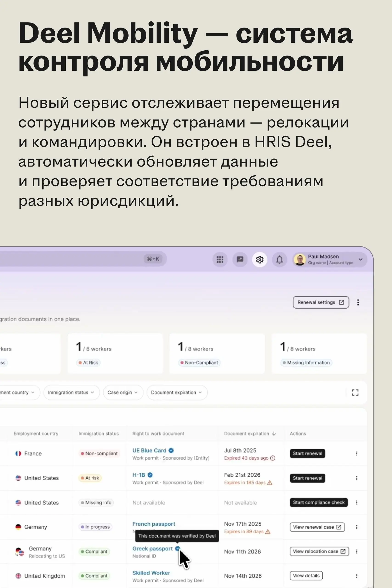
Task: Expand the table to fullscreen view
Action: point(355,393)
